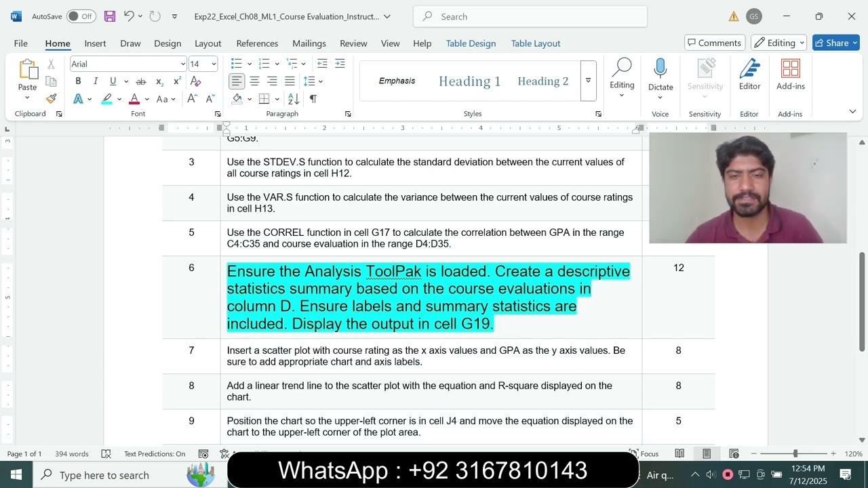Click the vertical scrollbar thumb
This screenshot has width=868, height=488.
pos(862,301)
